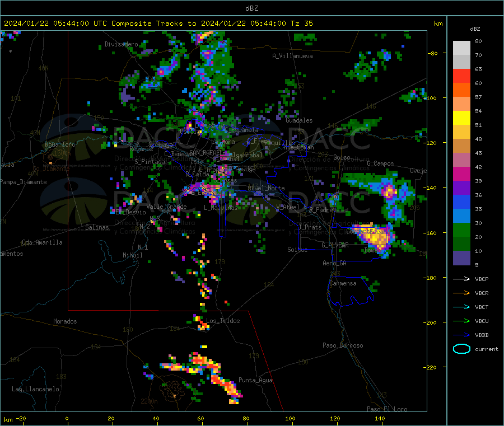This screenshot has height=426, width=504.
Task: Click the J_Prats map label
Action: click(310, 227)
